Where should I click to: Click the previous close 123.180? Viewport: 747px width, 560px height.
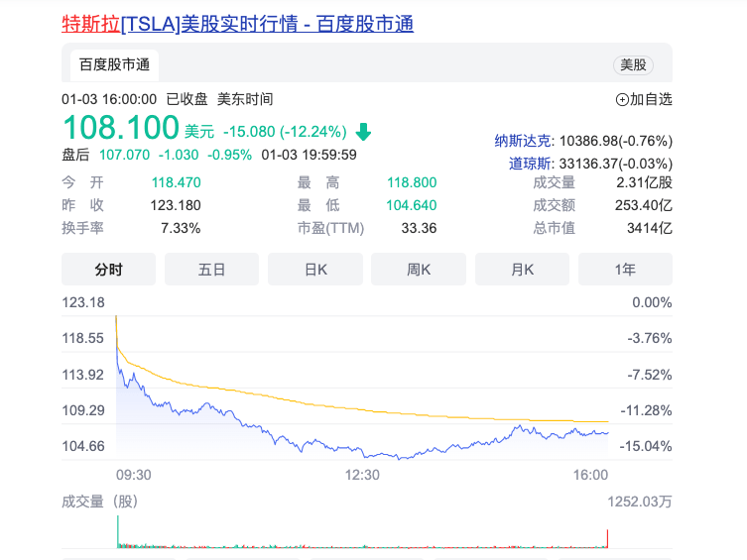tap(176, 205)
